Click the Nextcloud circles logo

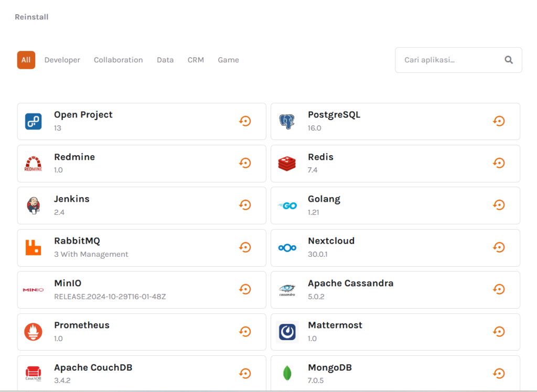point(287,247)
